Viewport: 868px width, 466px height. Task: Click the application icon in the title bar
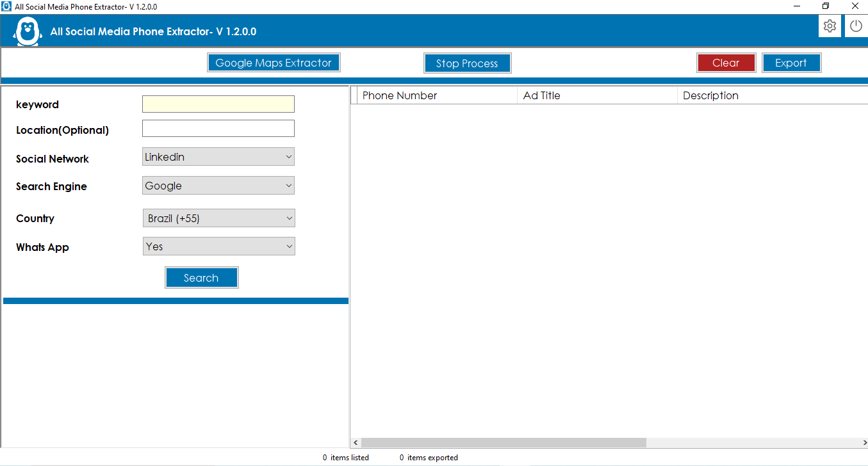[6, 6]
